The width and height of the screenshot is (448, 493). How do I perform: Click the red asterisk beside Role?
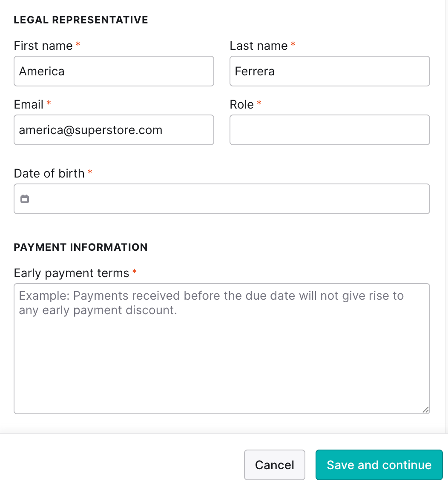(259, 103)
